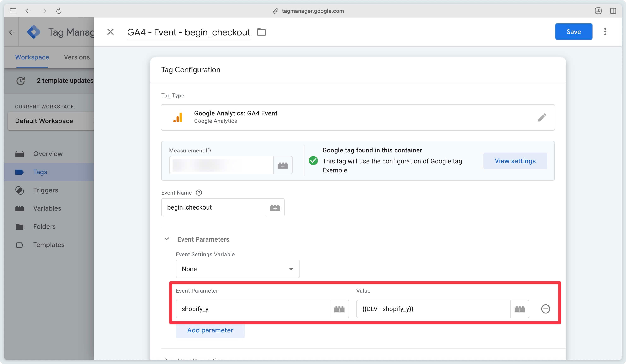
Task: Click the Google Tag Manager logo
Action: coord(34,32)
